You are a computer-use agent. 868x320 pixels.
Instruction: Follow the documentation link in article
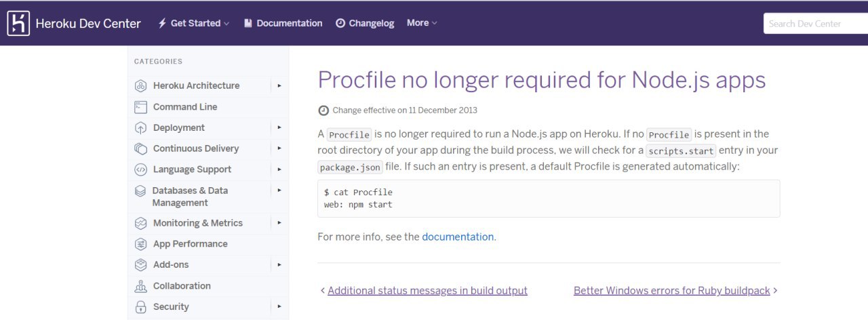[x=458, y=237]
